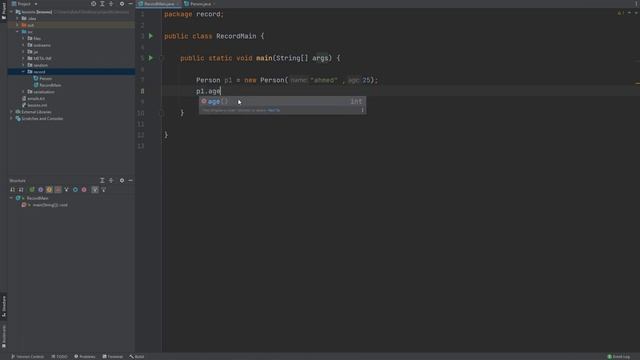
Task: Open the Project view dropdown
Action: pyautogui.click(x=24, y=4)
